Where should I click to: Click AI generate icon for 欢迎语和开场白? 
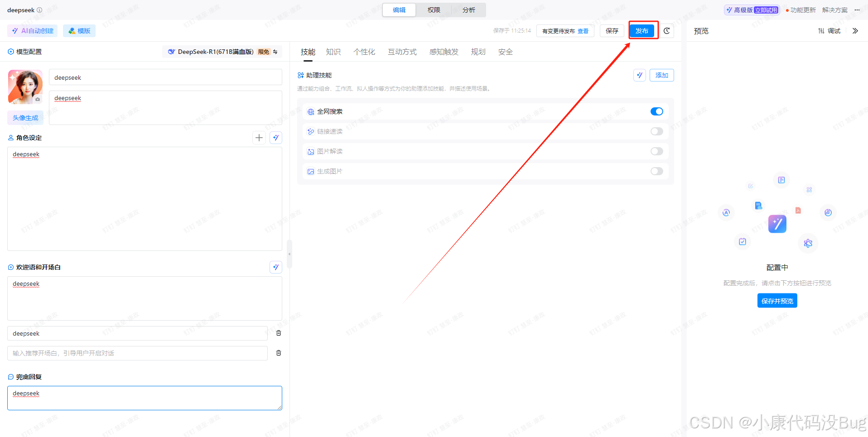point(276,267)
